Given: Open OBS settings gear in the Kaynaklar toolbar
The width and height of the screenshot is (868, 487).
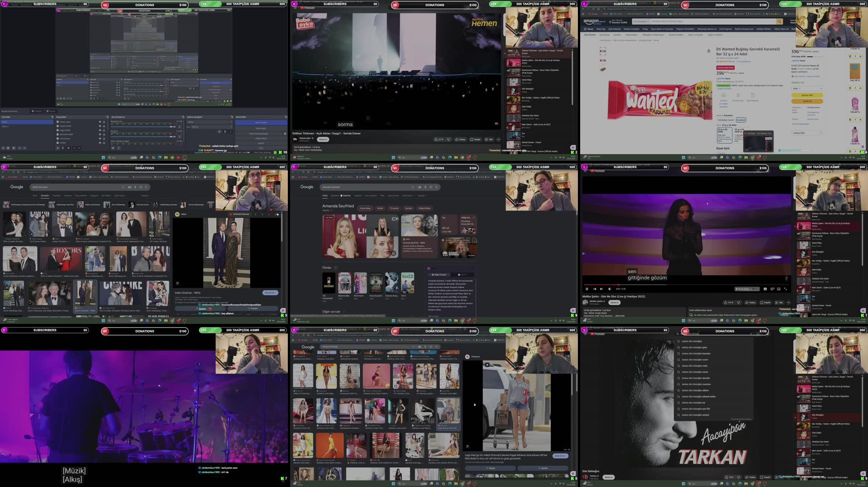Looking at the screenshot, I should 68,148.
